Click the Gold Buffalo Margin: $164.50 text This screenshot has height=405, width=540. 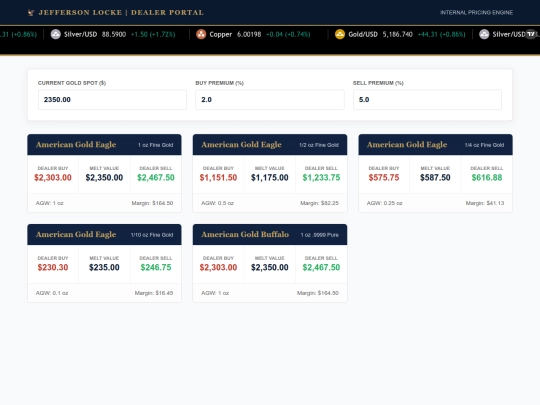point(318,293)
